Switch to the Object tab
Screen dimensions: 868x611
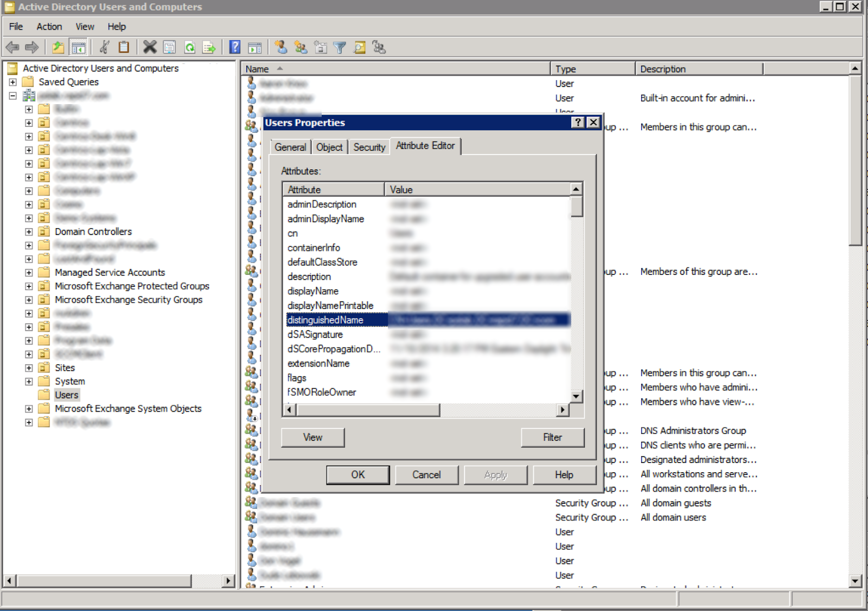click(x=329, y=147)
